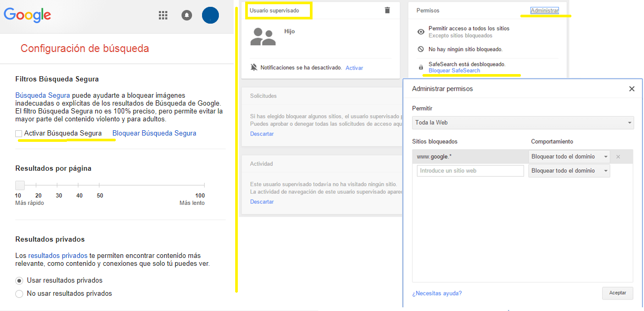Click Permitir acceso a todos los sitios
The height and width of the screenshot is (311, 644).
(x=469, y=28)
